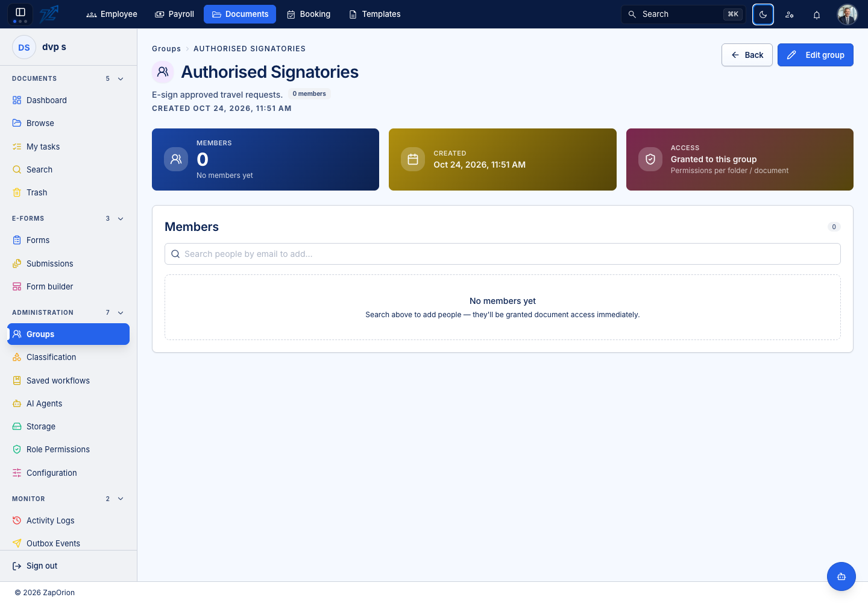Open Saved workflows
This screenshot has height=603, width=868.
69,381
